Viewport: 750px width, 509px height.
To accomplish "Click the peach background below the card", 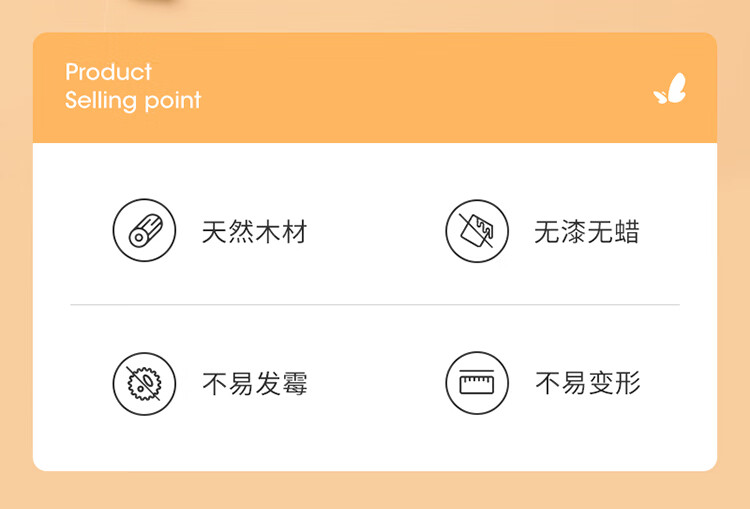I will [375, 491].
